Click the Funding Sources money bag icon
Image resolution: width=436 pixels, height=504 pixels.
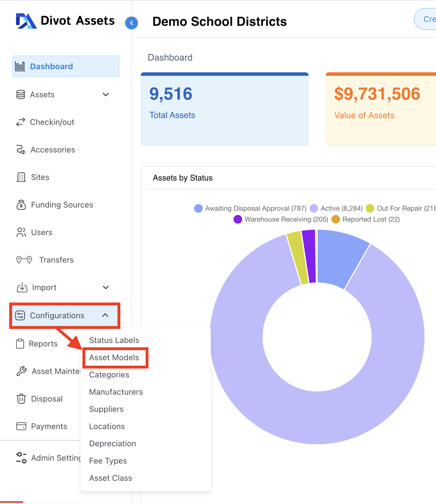click(x=21, y=205)
